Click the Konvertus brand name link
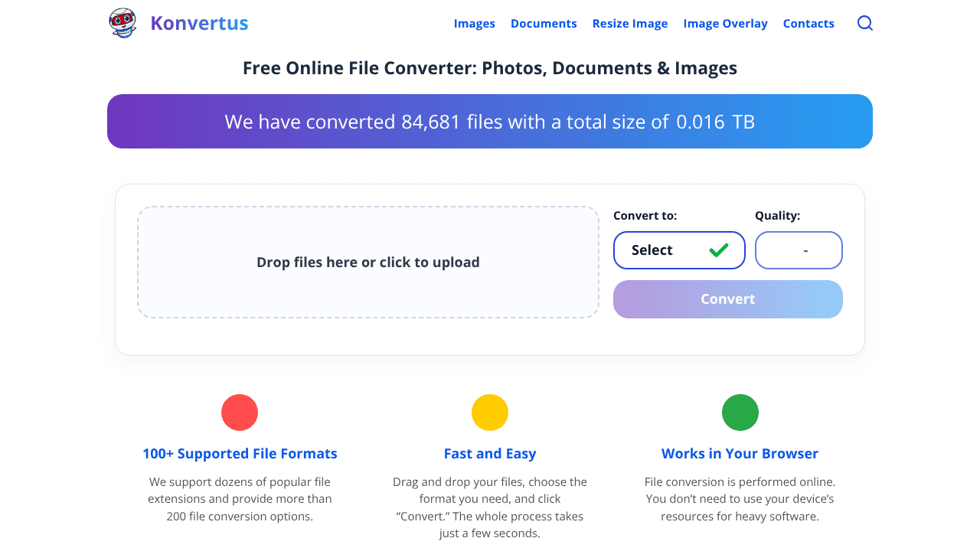The image size is (980, 551). pos(199,23)
